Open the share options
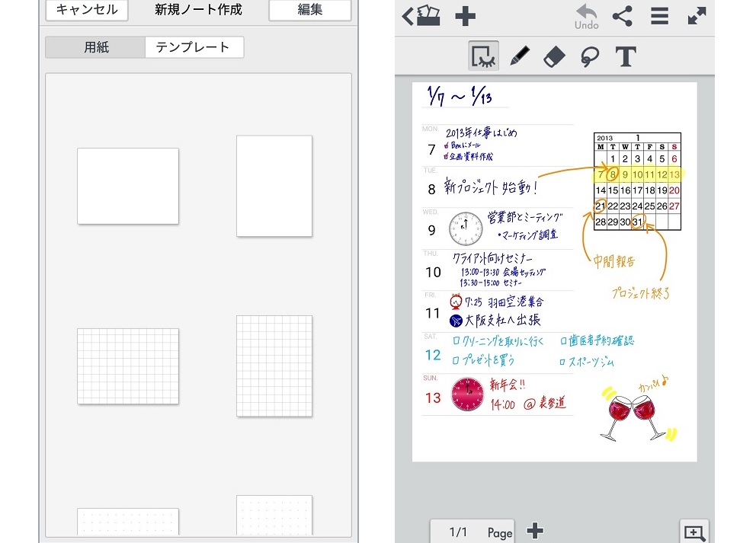Viewport: 756px width, 543px height. (623, 16)
